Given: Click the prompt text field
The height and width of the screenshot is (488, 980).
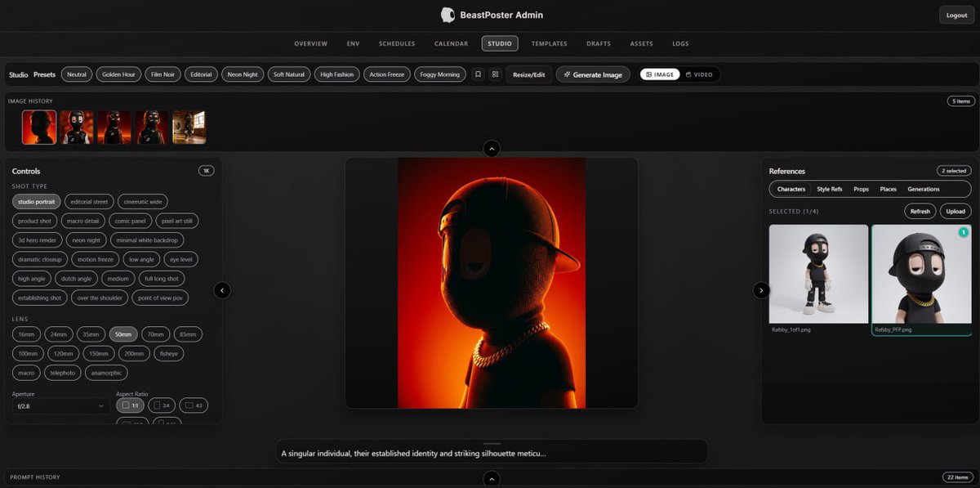Looking at the screenshot, I should [492, 453].
